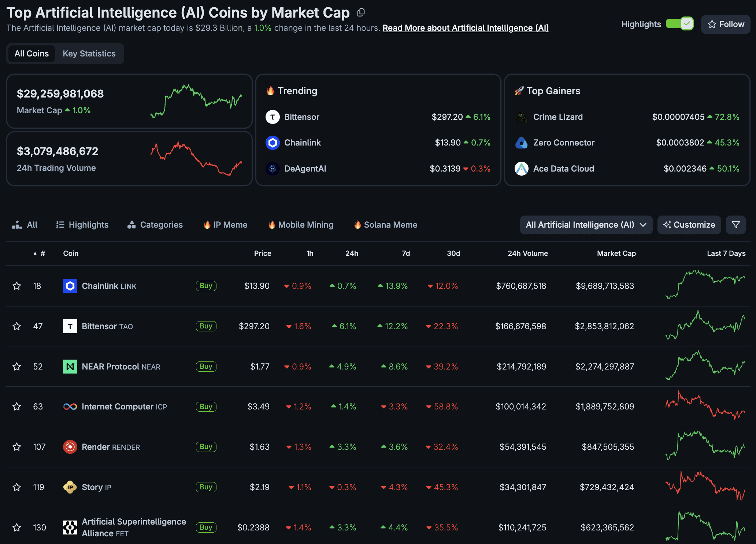This screenshot has width=756, height=544.
Task: Open Read More about Artificial Intelligence link
Action: [465, 28]
